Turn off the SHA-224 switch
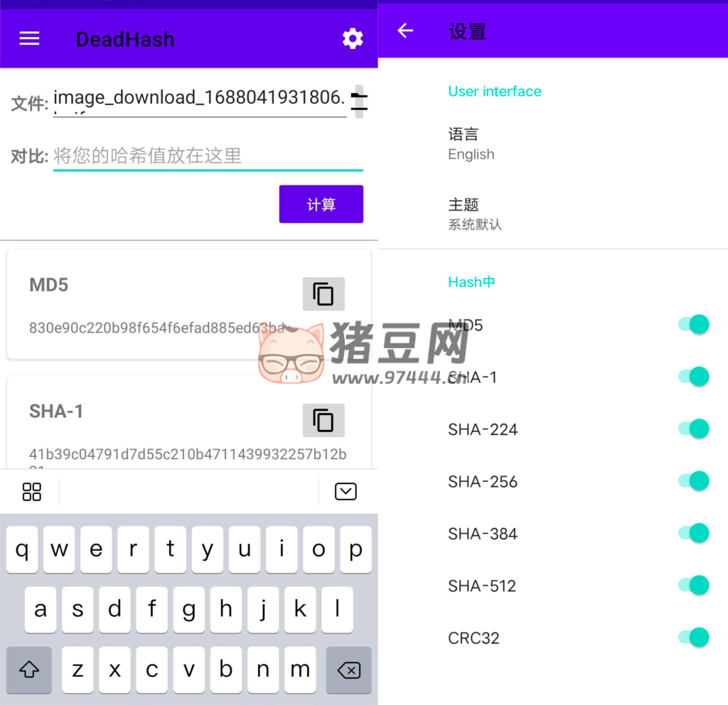Screen dimensions: 728x705 click(694, 429)
